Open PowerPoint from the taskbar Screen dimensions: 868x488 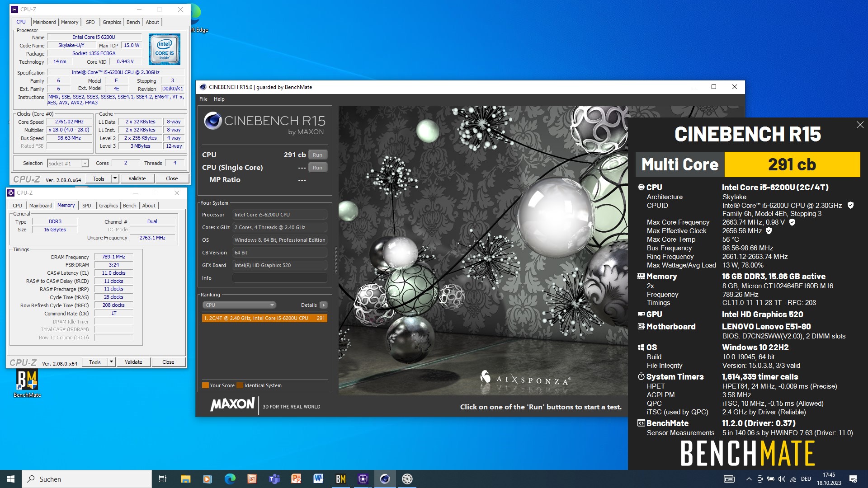click(x=296, y=479)
